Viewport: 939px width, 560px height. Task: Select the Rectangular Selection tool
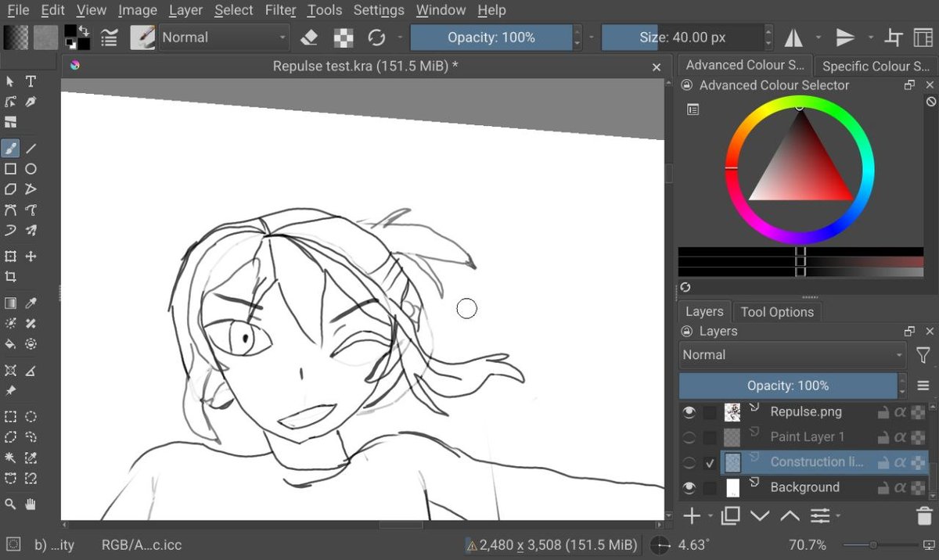coord(10,416)
